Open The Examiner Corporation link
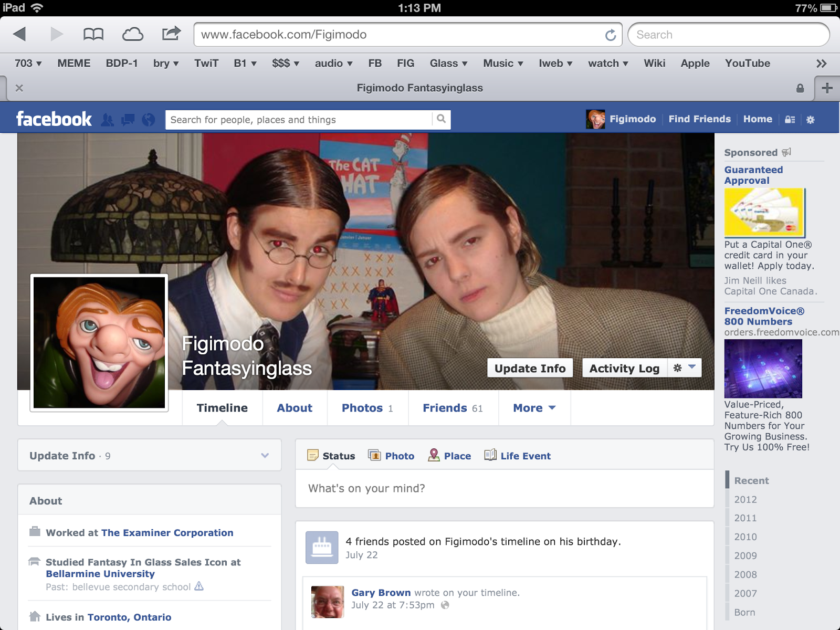Viewport: 840px width, 630px height. click(167, 532)
